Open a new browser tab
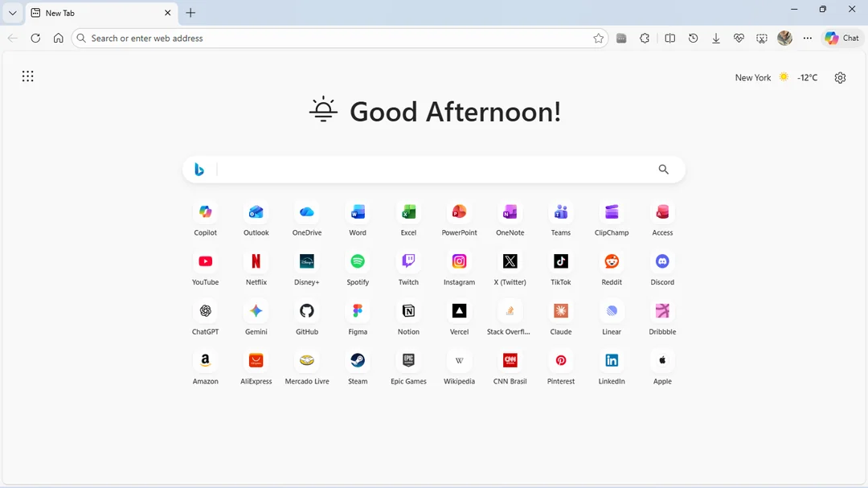This screenshot has height=488, width=868. pyautogui.click(x=190, y=13)
